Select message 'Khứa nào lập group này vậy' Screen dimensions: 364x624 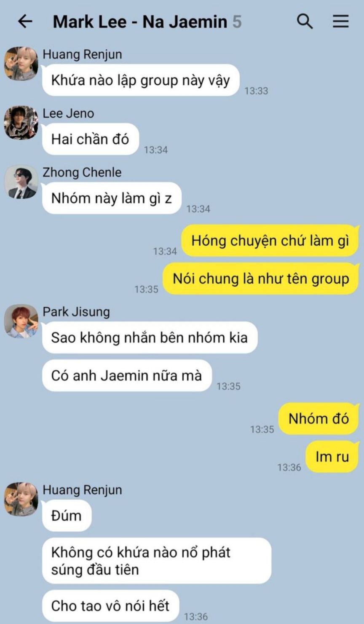pyautogui.click(x=141, y=80)
